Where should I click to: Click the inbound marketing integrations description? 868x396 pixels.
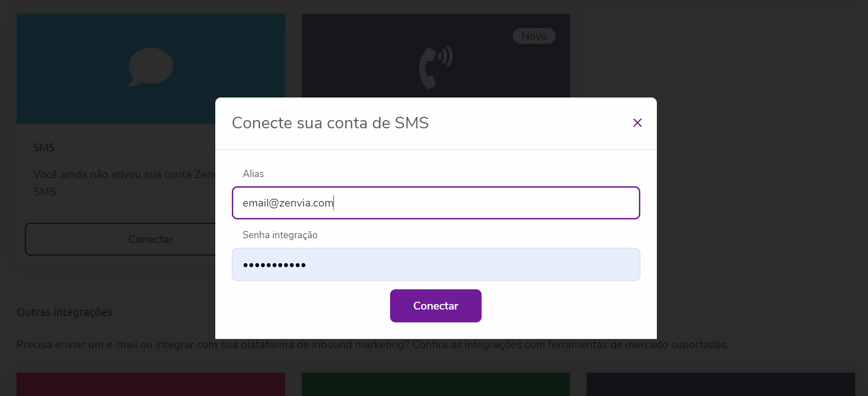[x=373, y=344]
